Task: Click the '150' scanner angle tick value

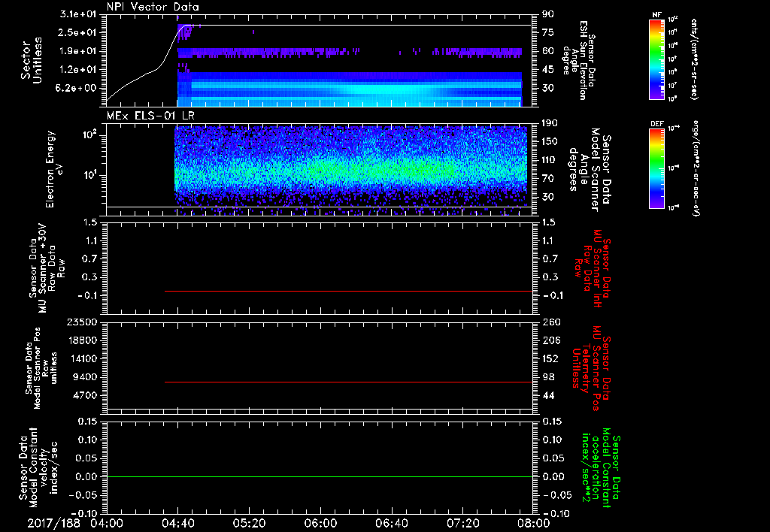Action: (550, 142)
